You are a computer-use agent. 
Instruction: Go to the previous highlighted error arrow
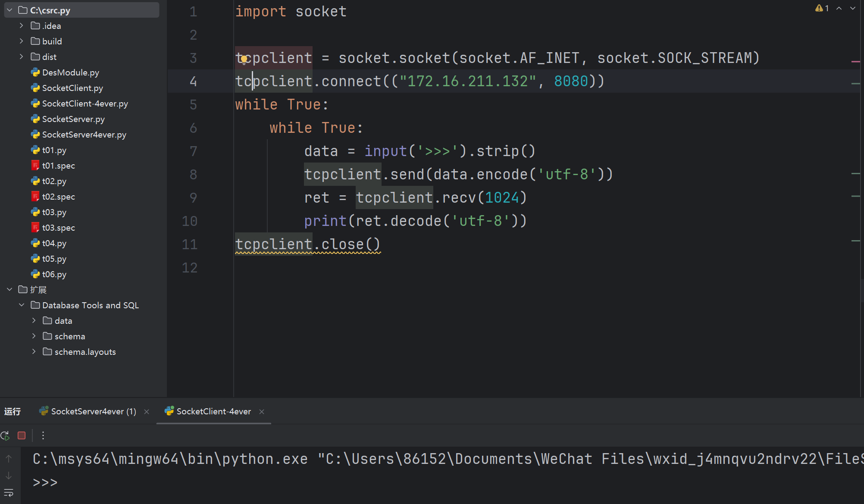click(839, 8)
